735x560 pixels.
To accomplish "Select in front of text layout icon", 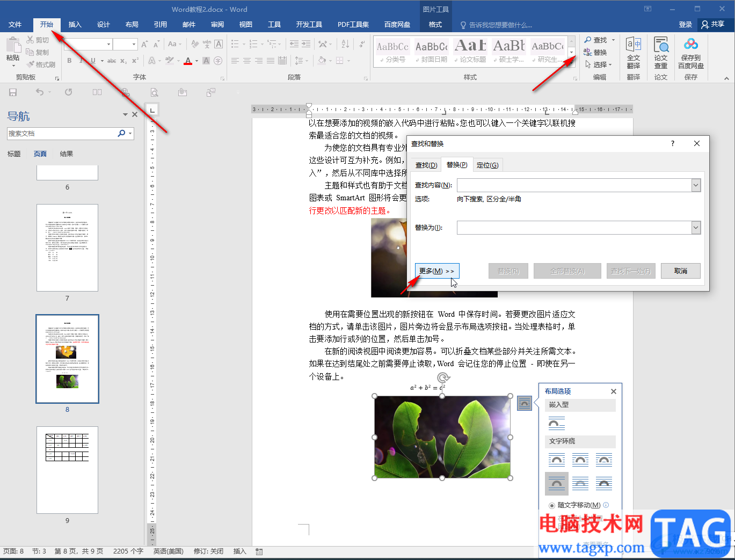I will [x=604, y=484].
